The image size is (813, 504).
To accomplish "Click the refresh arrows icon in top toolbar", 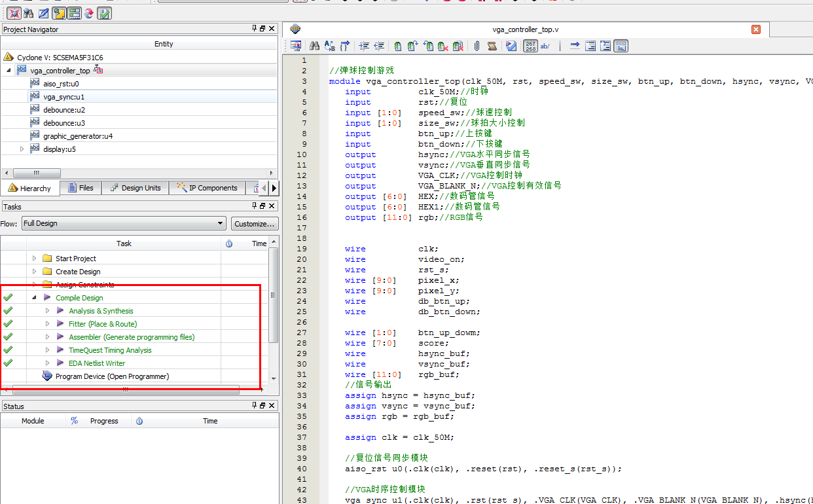I will [88, 12].
